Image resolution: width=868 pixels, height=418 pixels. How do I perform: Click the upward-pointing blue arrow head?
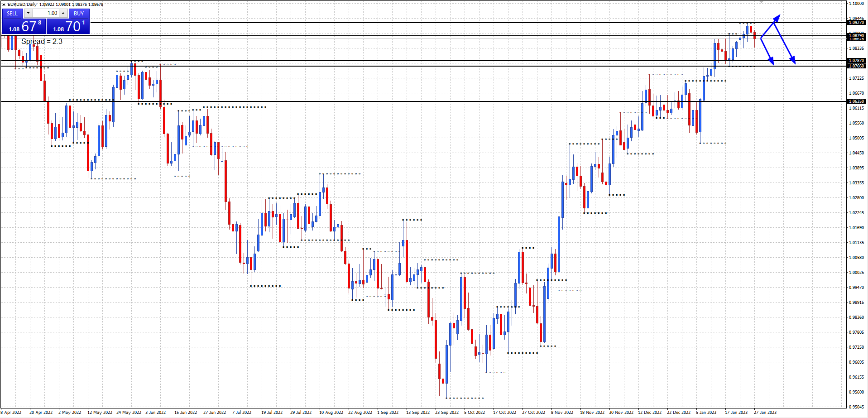click(777, 18)
